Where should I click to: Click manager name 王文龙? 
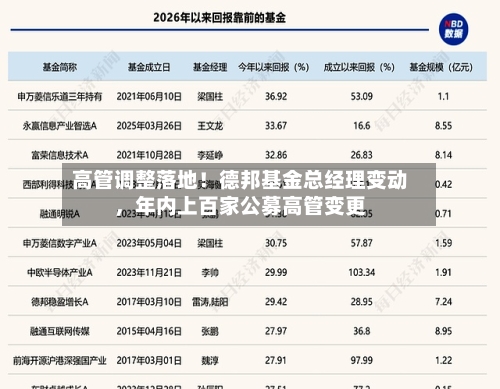pos(210,126)
